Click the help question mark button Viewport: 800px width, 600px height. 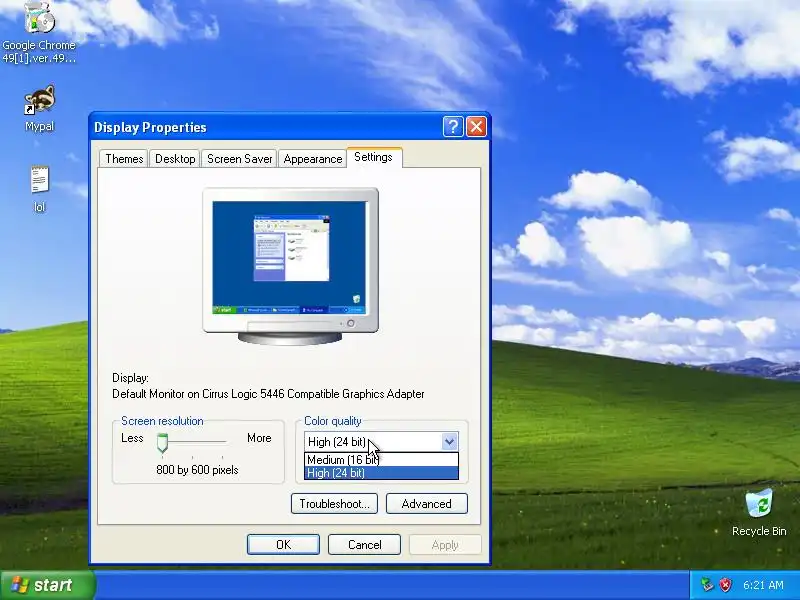coord(453,127)
